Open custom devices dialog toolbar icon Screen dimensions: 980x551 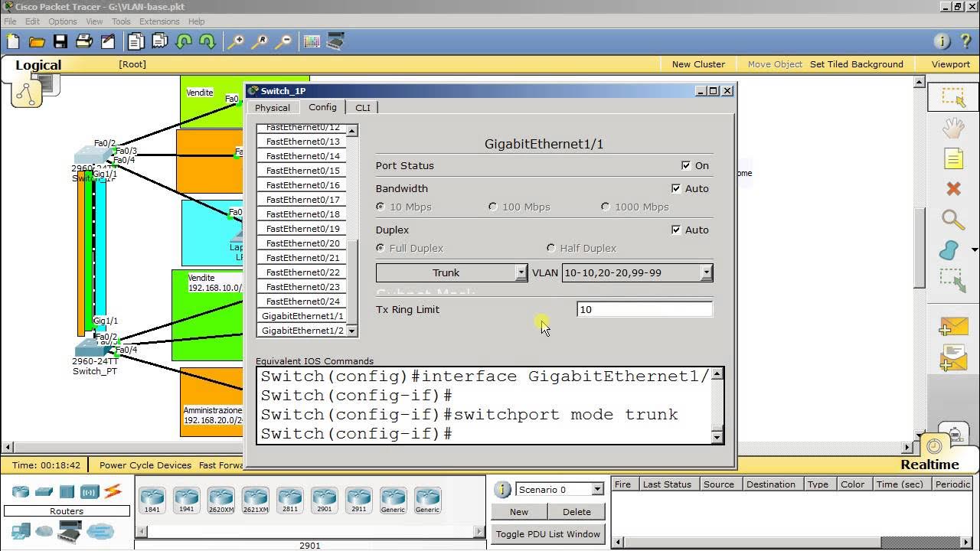[335, 41]
